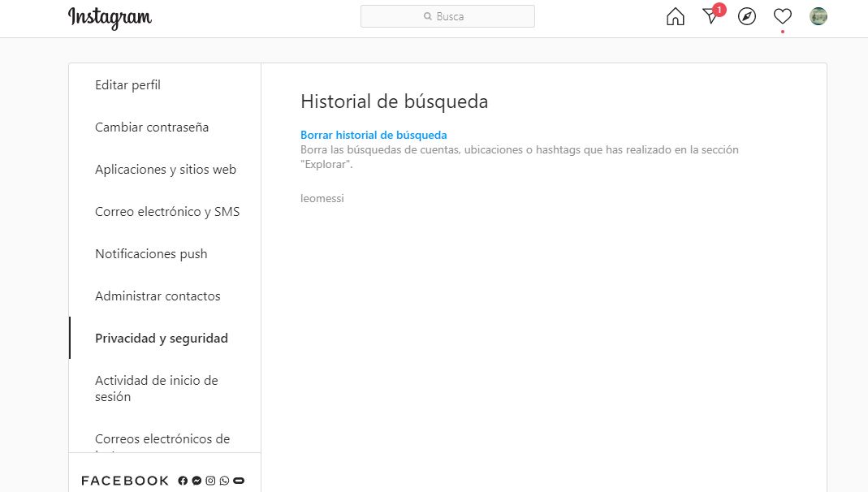Open the WhatsApp icon in footer
The image size is (868, 492).
223,480
